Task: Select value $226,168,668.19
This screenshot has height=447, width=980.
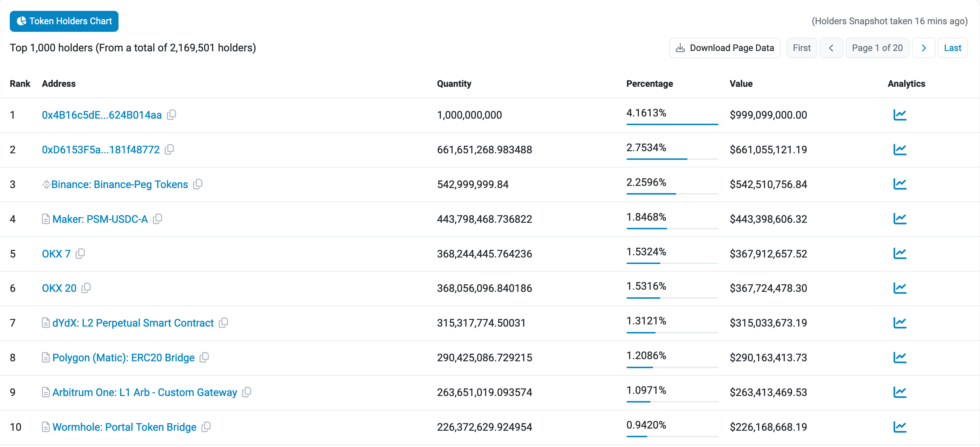Action: [x=768, y=426]
